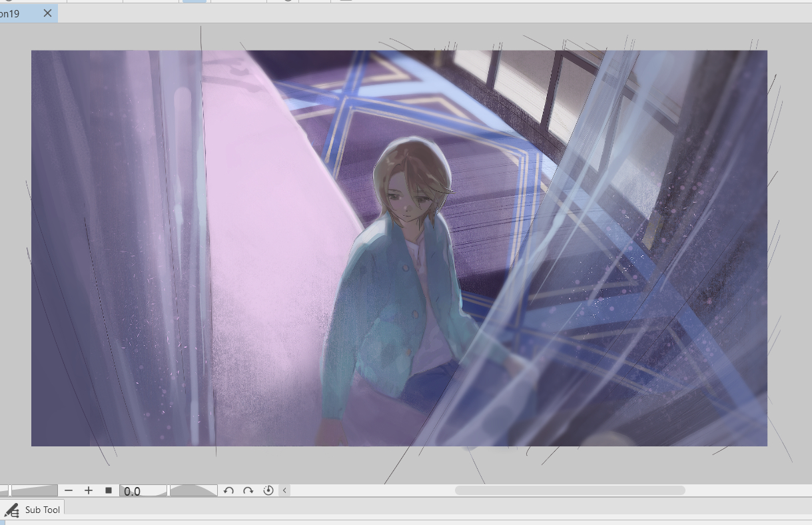Image resolution: width=812 pixels, height=525 pixels.
Task: Click the rotation slider beside angle field
Action: pyautogui.click(x=193, y=490)
